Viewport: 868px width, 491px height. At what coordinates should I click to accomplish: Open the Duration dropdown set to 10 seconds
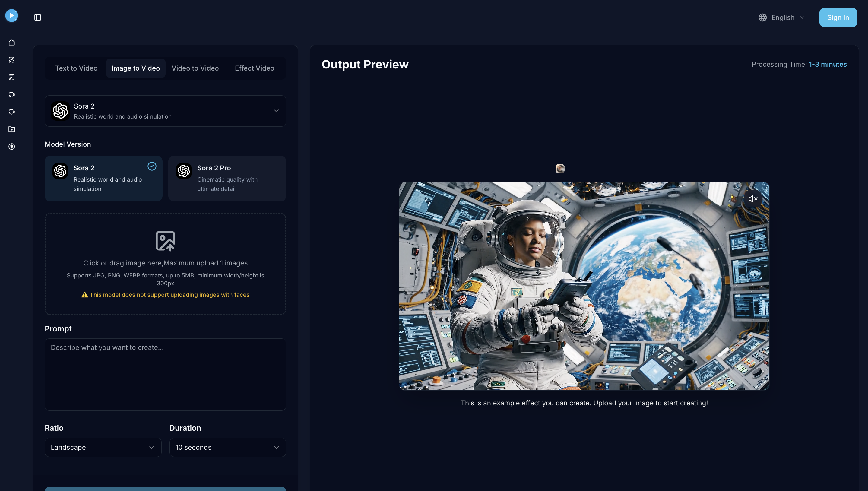pos(228,447)
